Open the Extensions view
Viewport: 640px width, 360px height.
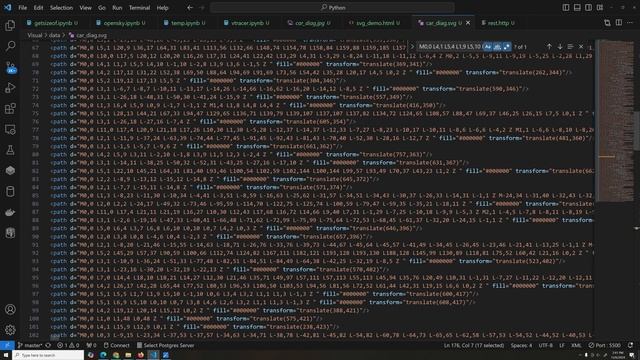click(10, 109)
